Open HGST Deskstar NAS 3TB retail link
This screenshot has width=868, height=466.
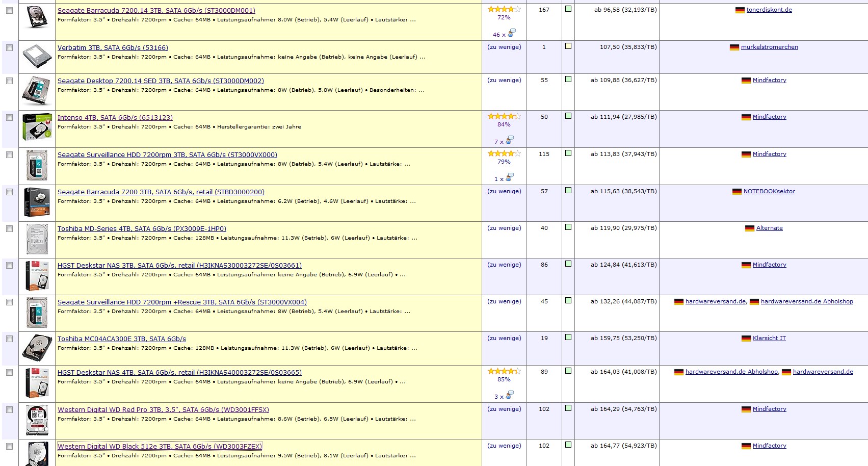pos(179,266)
